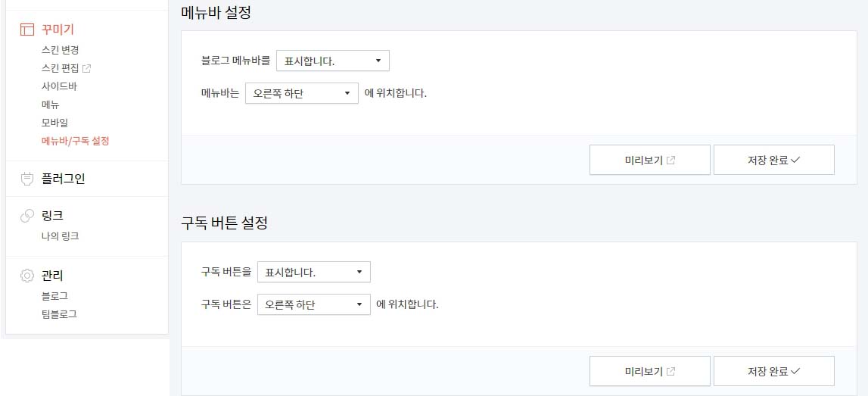Screen dimensions: 868x396
Task: Click the 링크 chain icon
Action: tap(27, 216)
